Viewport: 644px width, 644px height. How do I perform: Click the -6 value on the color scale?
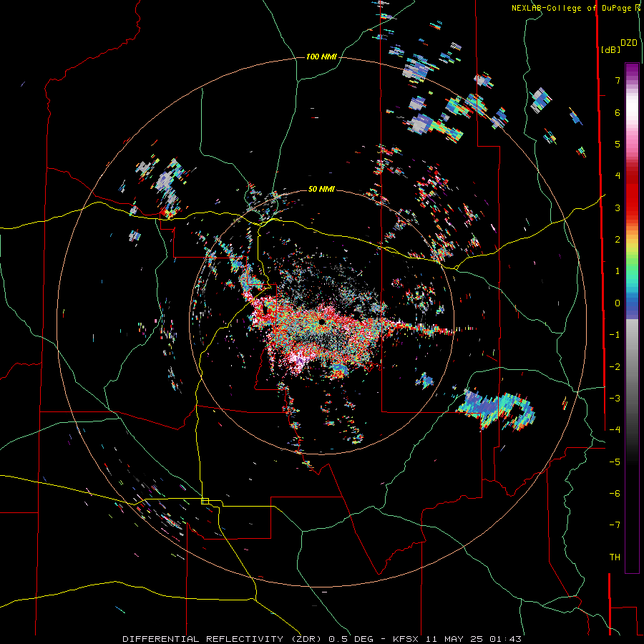pyautogui.click(x=615, y=494)
